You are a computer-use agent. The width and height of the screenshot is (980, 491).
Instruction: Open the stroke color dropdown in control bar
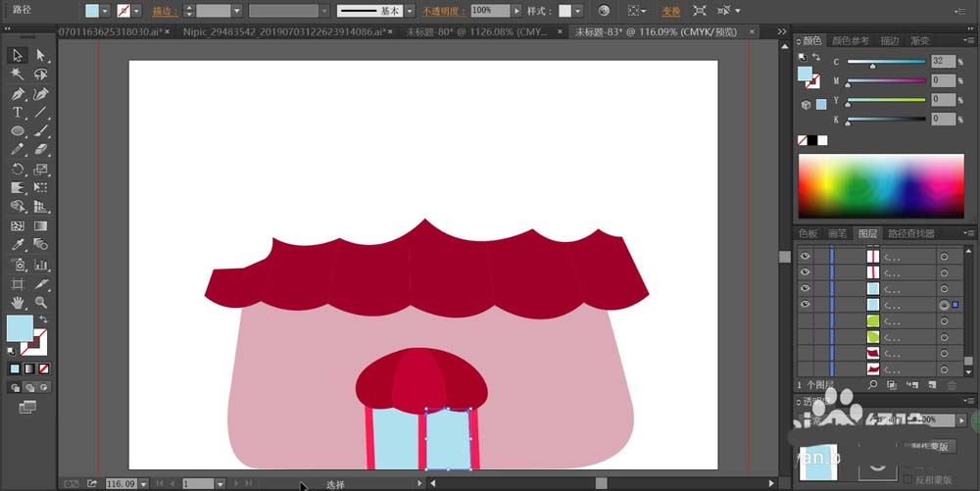tap(136, 11)
